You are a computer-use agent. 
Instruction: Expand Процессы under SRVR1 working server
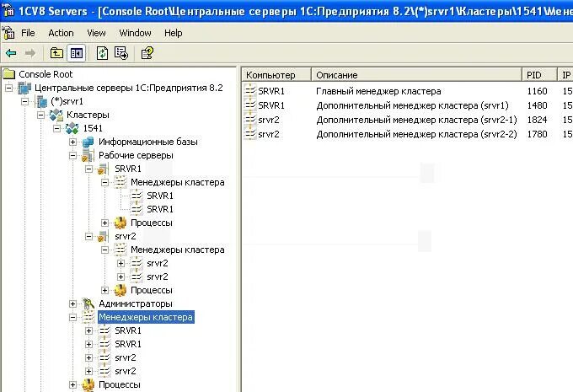click(x=104, y=223)
